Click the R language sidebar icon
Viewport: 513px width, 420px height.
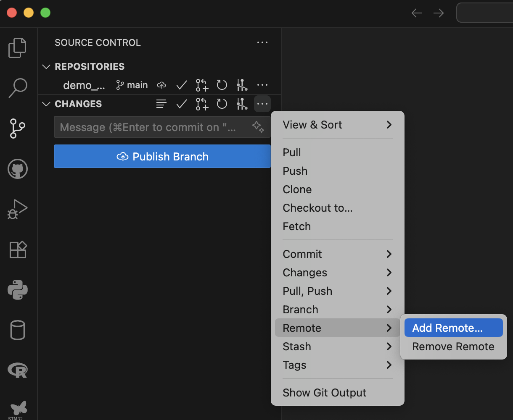click(x=17, y=370)
